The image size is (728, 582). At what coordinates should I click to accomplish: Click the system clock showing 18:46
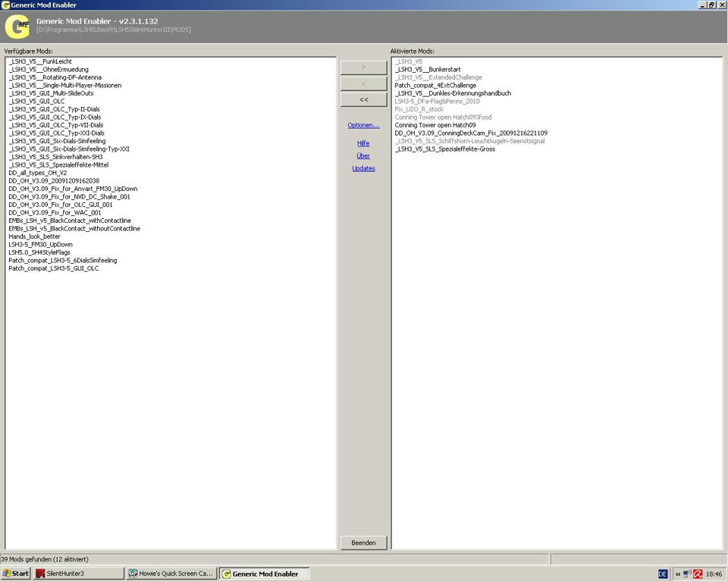pos(714,574)
